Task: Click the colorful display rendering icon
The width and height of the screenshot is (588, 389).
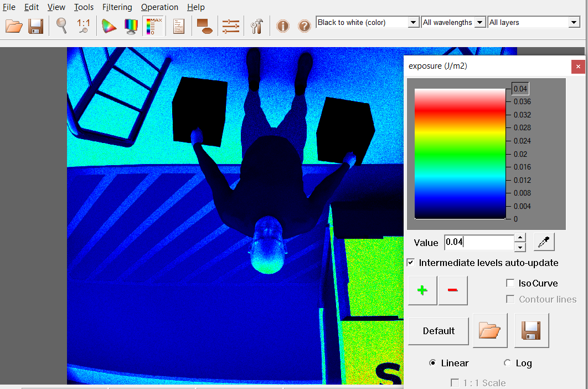Action: 131,26
